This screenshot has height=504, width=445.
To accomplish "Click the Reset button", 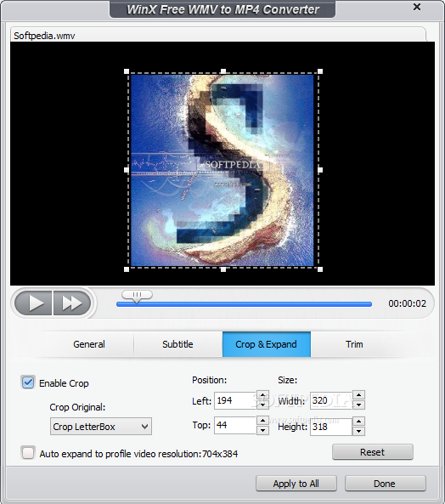I will pyautogui.click(x=373, y=452).
